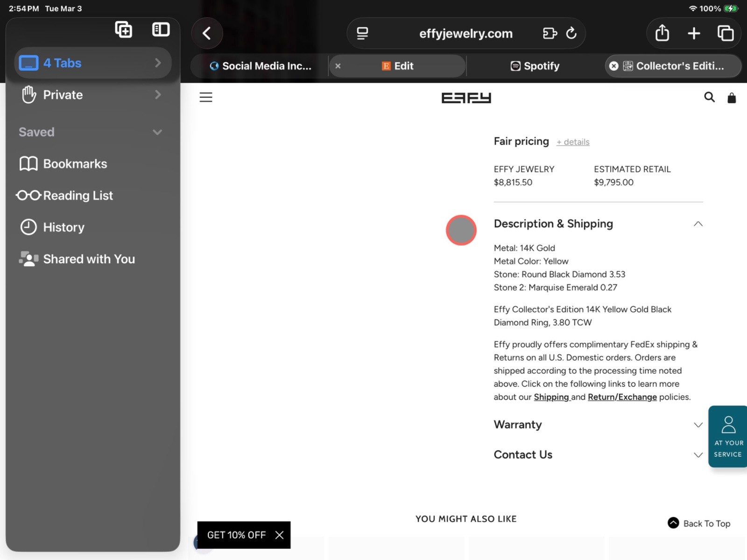Close the Edit tab
The image size is (747, 560).
[338, 66]
